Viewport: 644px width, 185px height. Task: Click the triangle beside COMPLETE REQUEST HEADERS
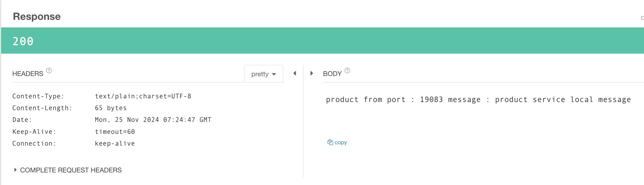click(x=15, y=170)
